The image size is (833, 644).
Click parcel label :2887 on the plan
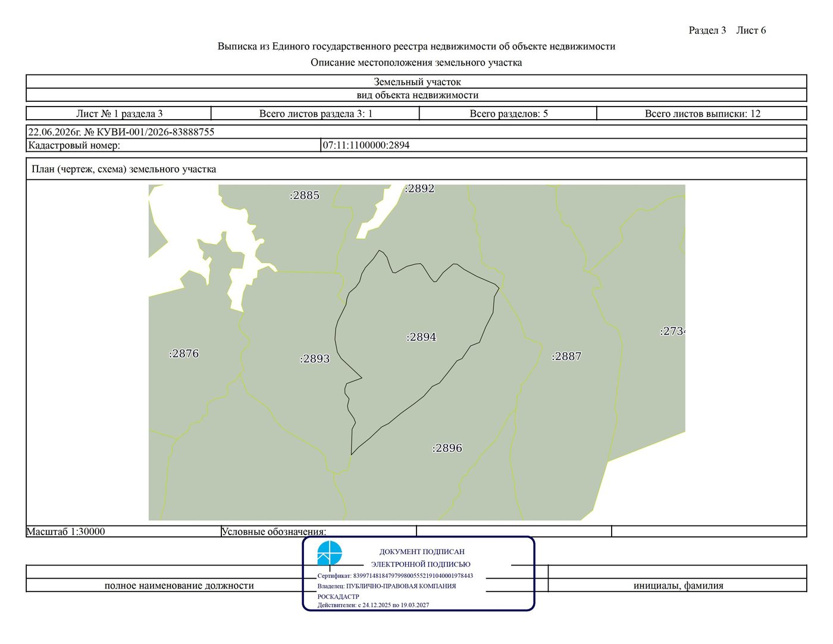tap(566, 357)
